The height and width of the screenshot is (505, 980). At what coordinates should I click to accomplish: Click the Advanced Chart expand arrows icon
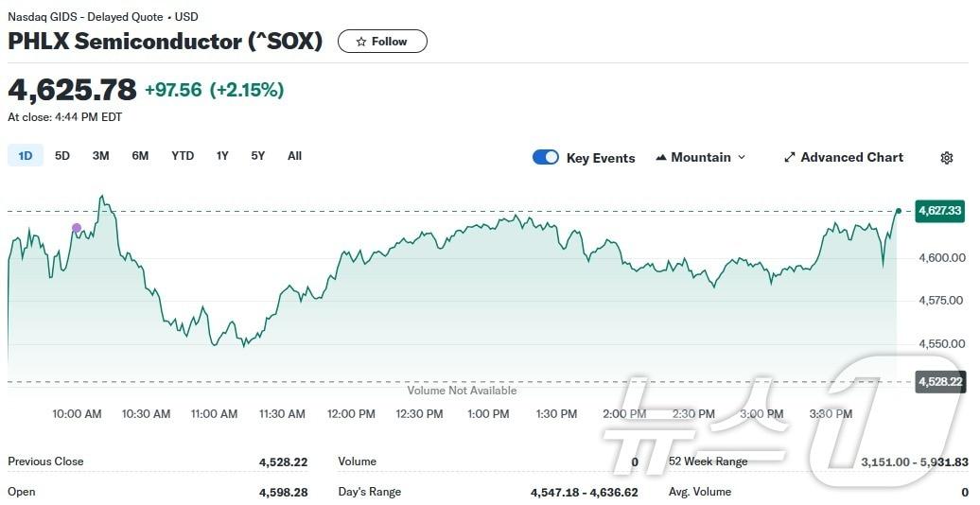pyautogui.click(x=790, y=158)
